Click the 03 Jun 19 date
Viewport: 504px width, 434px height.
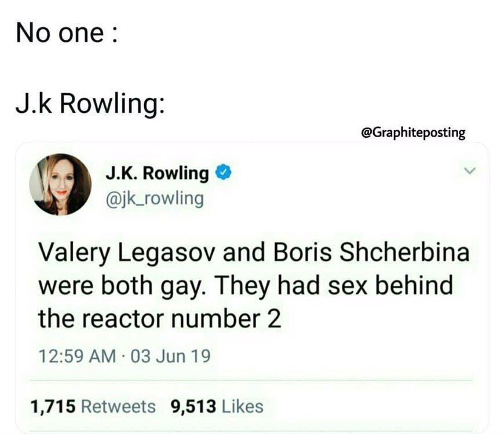171,356
